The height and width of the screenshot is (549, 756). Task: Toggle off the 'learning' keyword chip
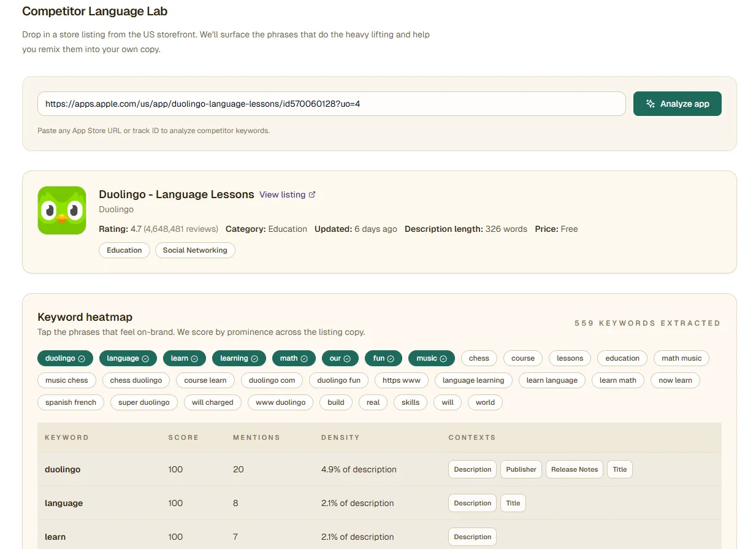(239, 358)
